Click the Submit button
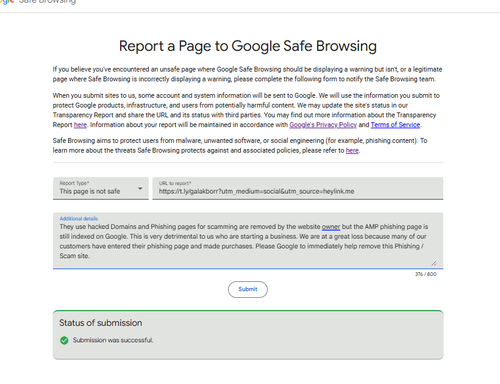Viewport: 500px width, 384px height. (x=248, y=289)
